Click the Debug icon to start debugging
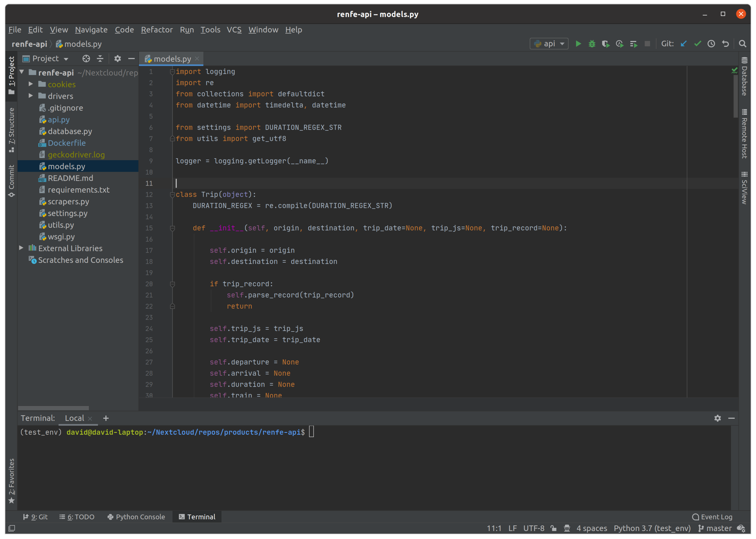Viewport: 756px width, 539px height. coord(591,44)
